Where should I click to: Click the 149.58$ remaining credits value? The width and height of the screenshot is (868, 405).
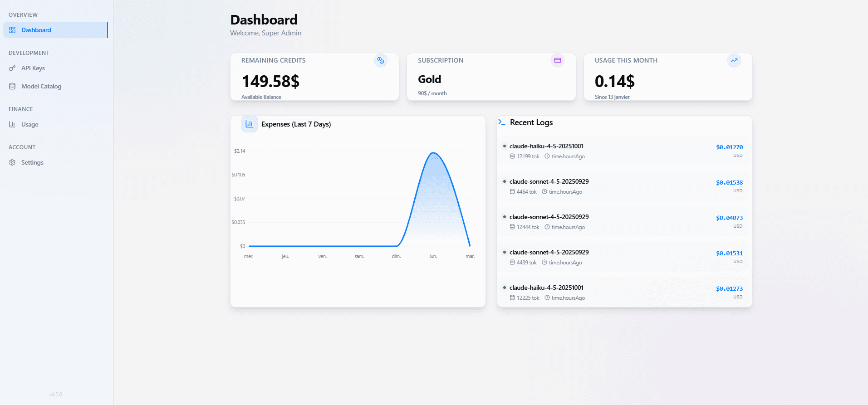tap(271, 82)
